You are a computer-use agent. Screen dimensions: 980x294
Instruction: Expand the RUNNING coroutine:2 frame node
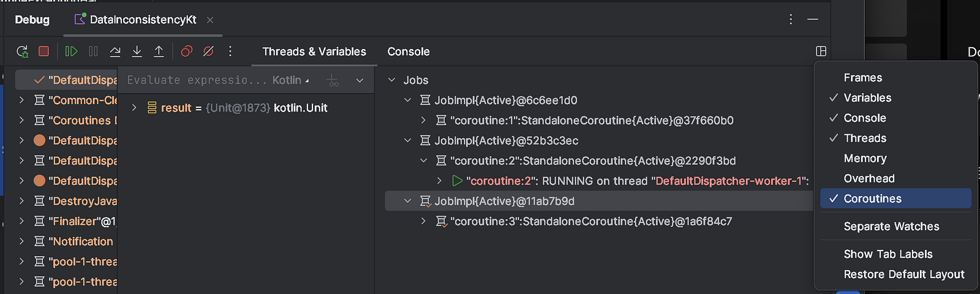click(440, 181)
